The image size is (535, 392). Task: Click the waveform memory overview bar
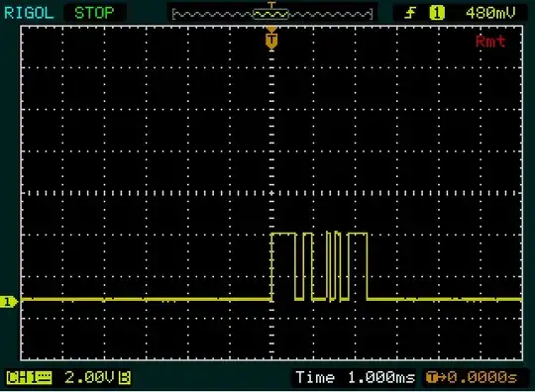272,14
